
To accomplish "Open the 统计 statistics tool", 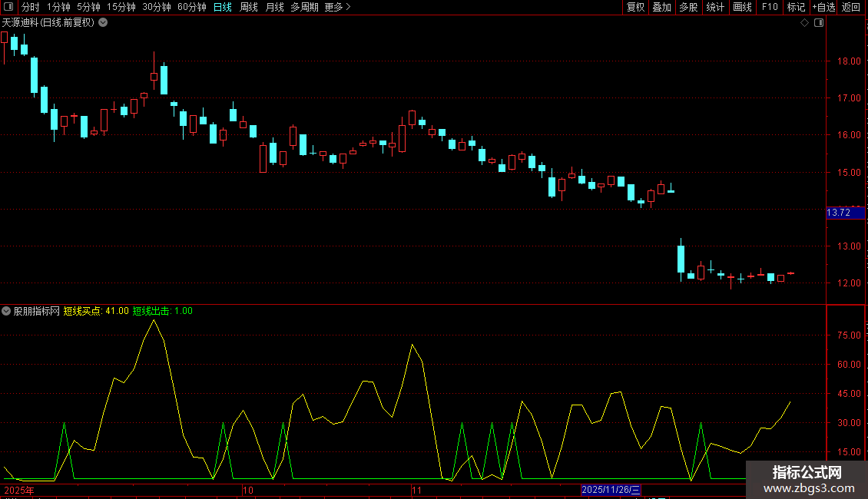I will coord(714,7).
